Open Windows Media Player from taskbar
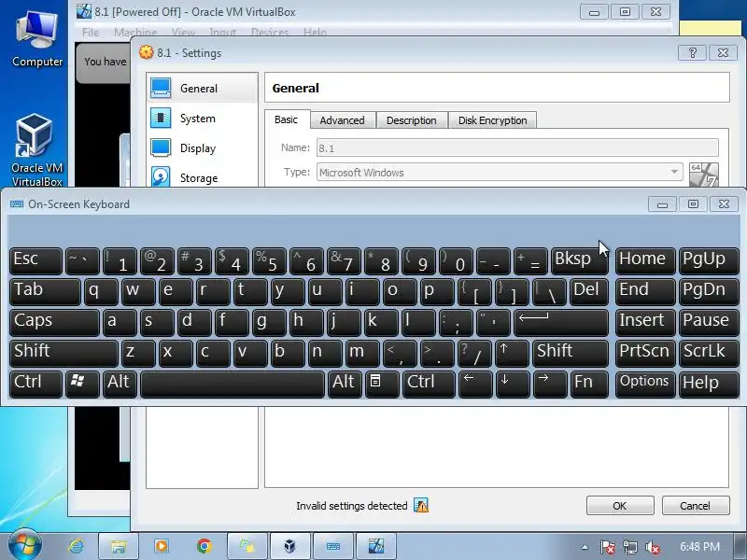This screenshot has height=560, width=747. (162, 546)
